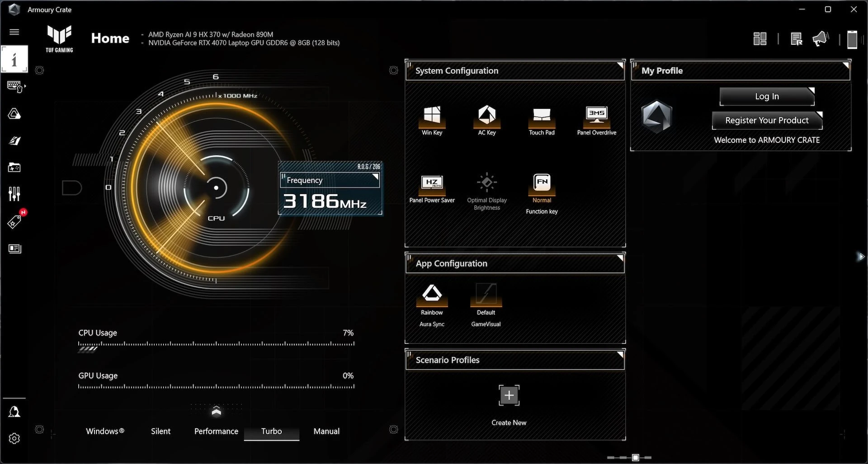
Task: Open the announcements megaphone icon
Action: coord(820,39)
